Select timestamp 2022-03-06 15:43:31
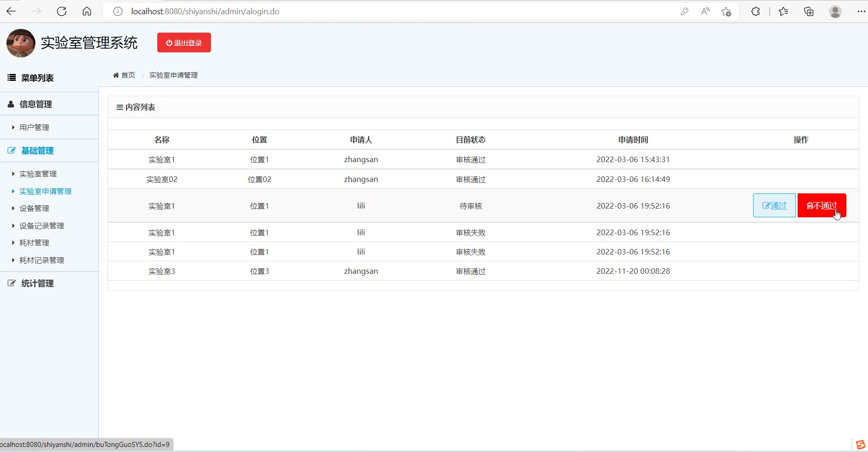 tap(633, 159)
